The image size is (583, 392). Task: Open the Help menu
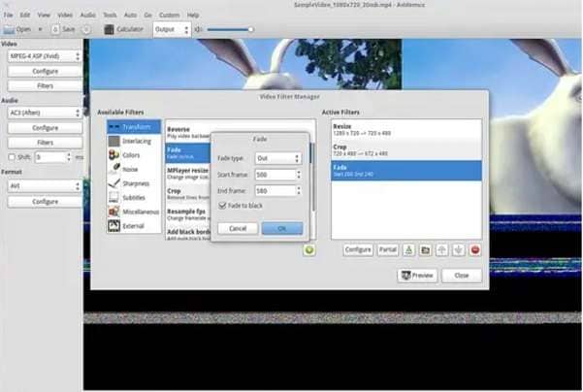tap(193, 15)
